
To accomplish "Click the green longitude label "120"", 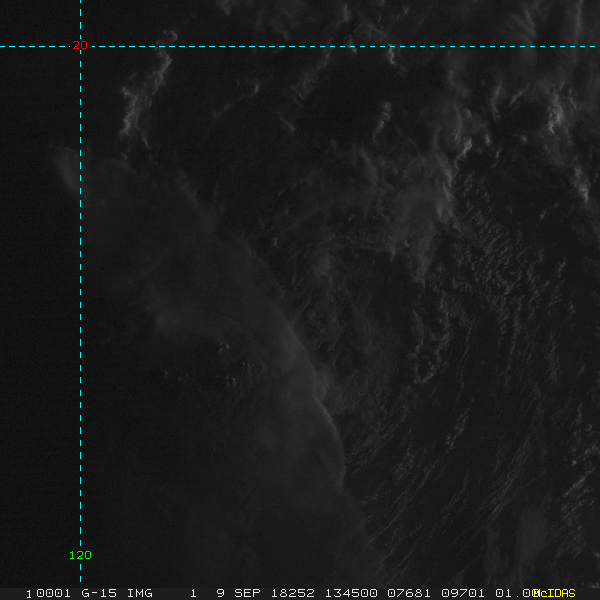I will tap(80, 555).
